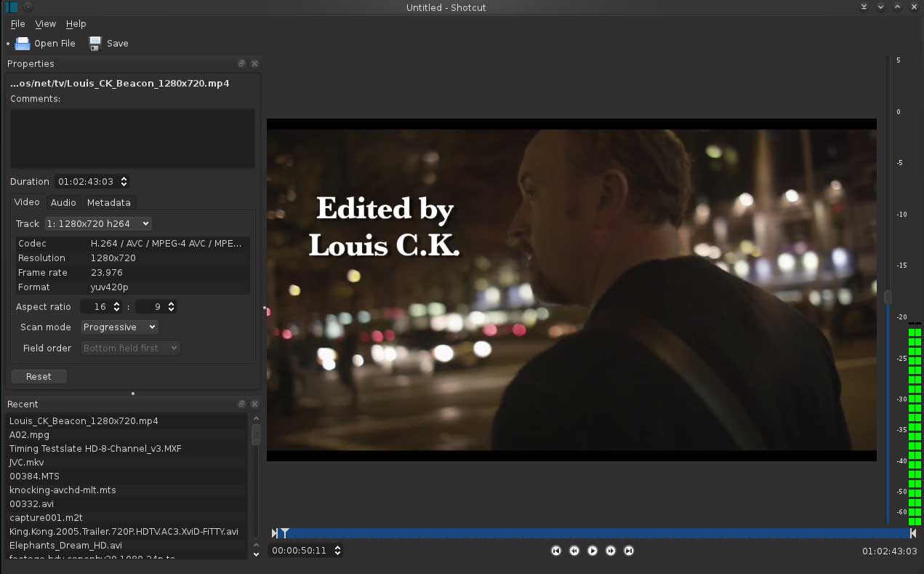Select Elephants_Dream_HD.avi recent file
Screen dimensions: 924x574
tap(127, 546)
